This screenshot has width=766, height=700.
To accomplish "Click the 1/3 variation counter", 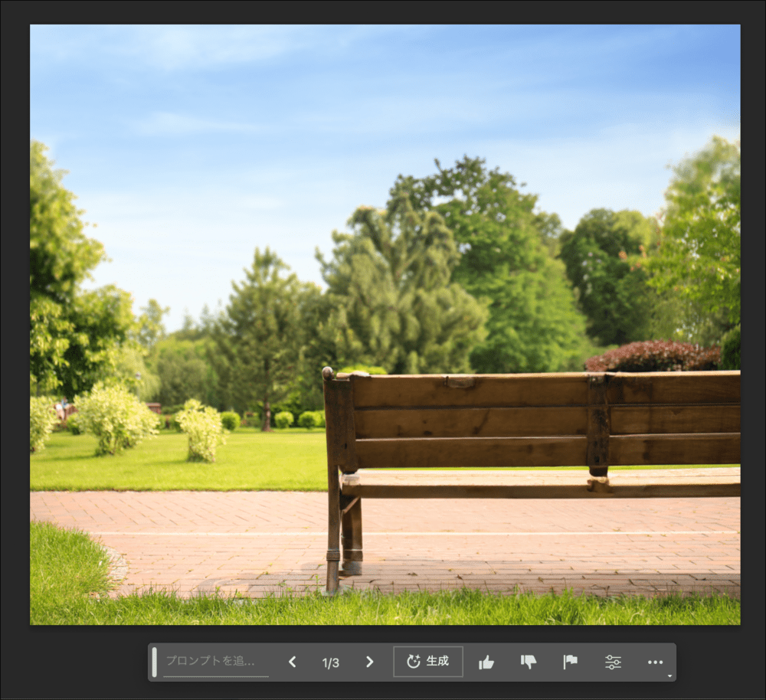I will tap(331, 663).
